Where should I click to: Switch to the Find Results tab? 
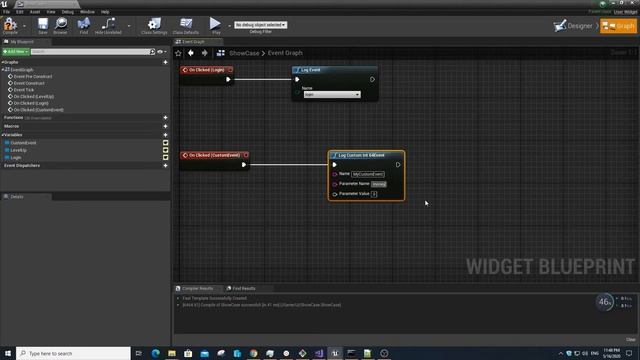[244, 288]
